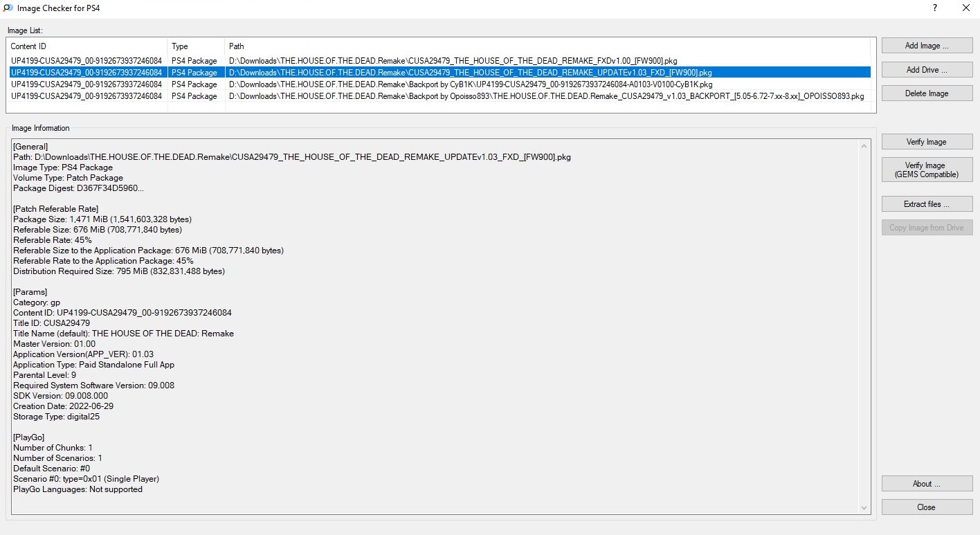Screen dimensions: 980x535
Task: Open the Extract files dialog
Action: (927, 204)
